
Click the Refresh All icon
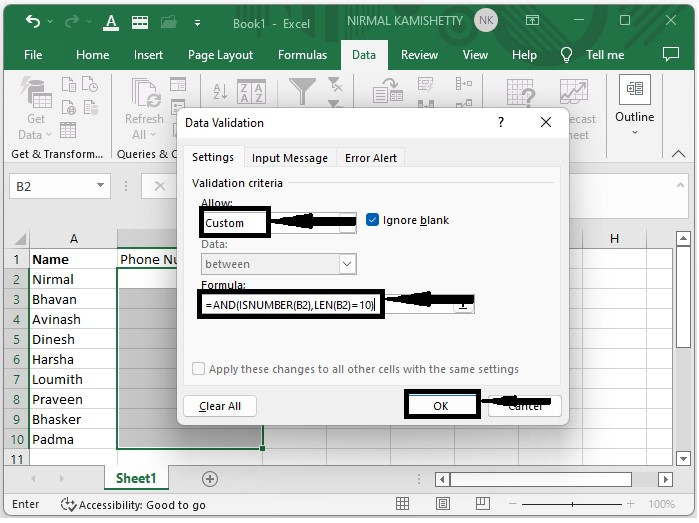144,95
